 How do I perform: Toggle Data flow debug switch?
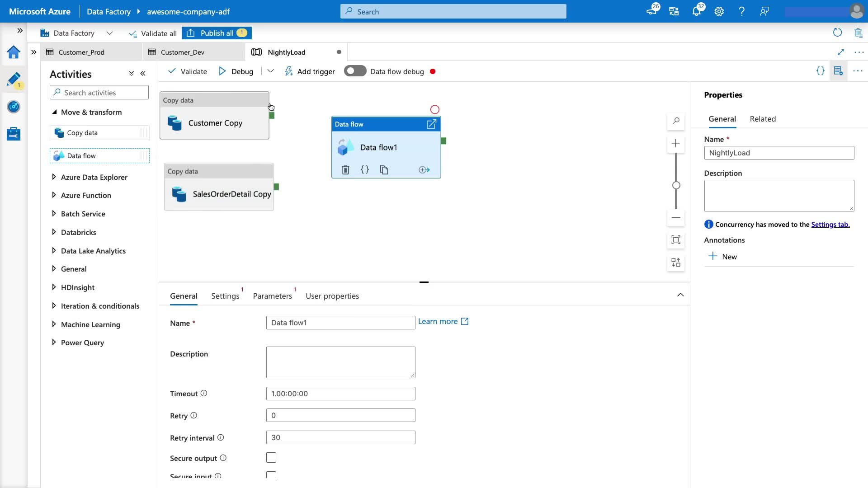pyautogui.click(x=355, y=71)
